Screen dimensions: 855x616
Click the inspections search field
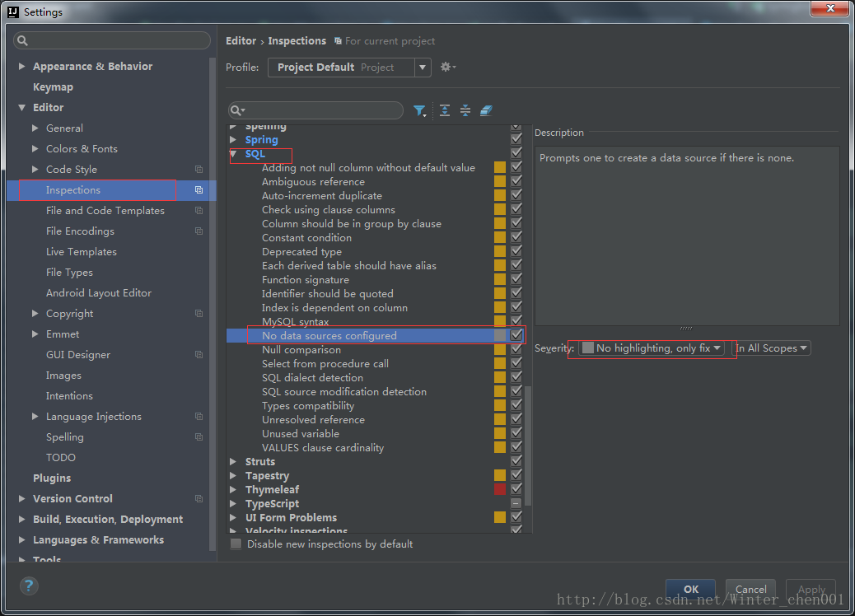pyautogui.click(x=315, y=110)
